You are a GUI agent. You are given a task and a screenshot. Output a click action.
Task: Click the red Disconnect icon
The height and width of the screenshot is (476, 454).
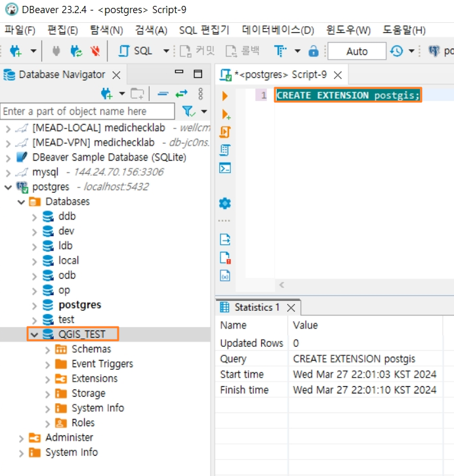95,51
